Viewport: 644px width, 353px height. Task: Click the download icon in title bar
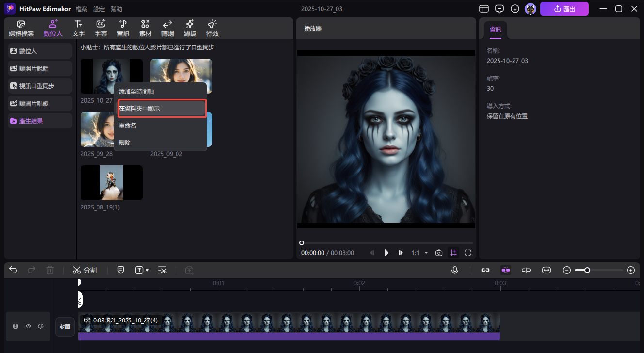tap(515, 9)
